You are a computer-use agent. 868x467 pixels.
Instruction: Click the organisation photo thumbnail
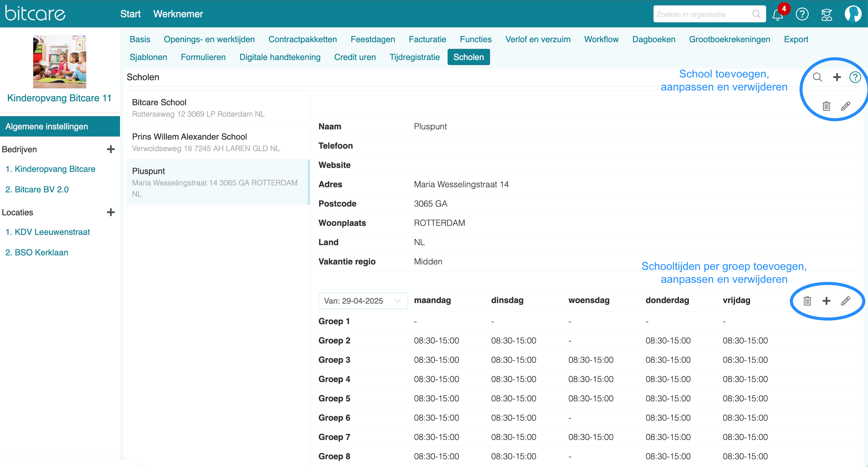[60, 61]
